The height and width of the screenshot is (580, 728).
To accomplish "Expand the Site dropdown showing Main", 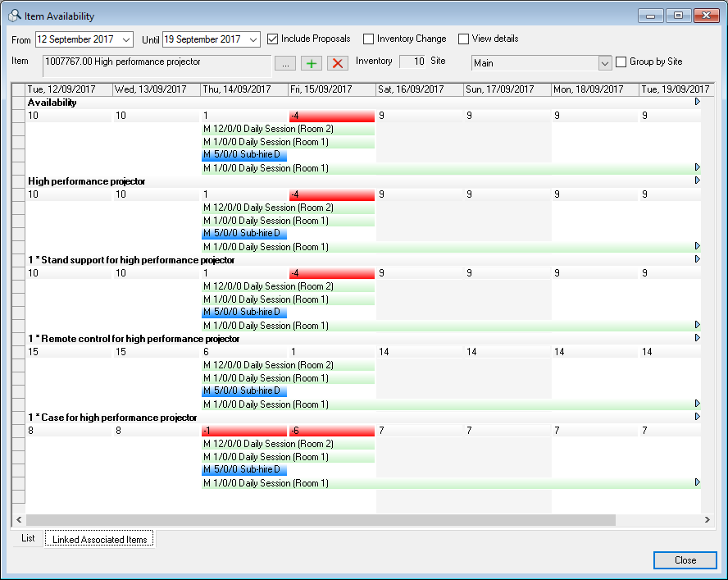I will (605, 63).
